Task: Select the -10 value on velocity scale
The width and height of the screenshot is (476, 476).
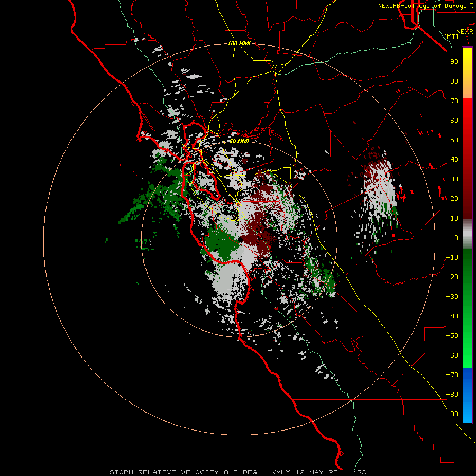Action: (x=452, y=258)
